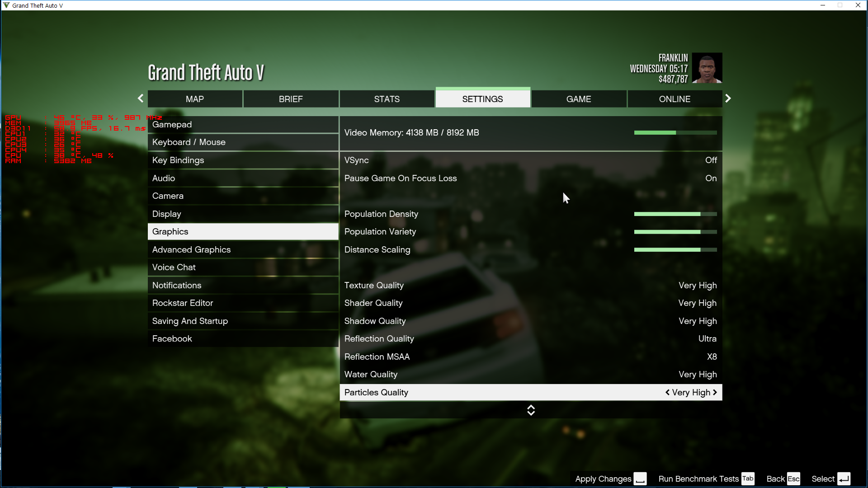The width and height of the screenshot is (868, 488).
Task: Click Apply Changes
Action: [x=603, y=479]
